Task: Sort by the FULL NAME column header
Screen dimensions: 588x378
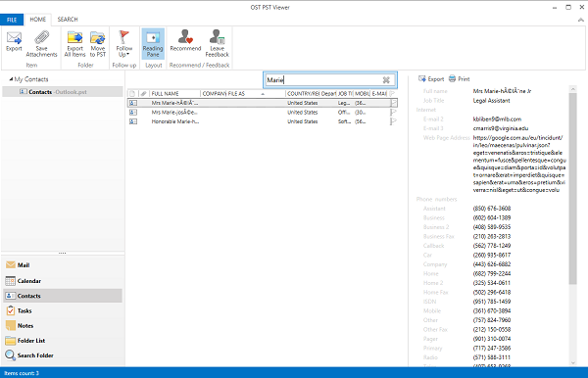Action: click(174, 94)
